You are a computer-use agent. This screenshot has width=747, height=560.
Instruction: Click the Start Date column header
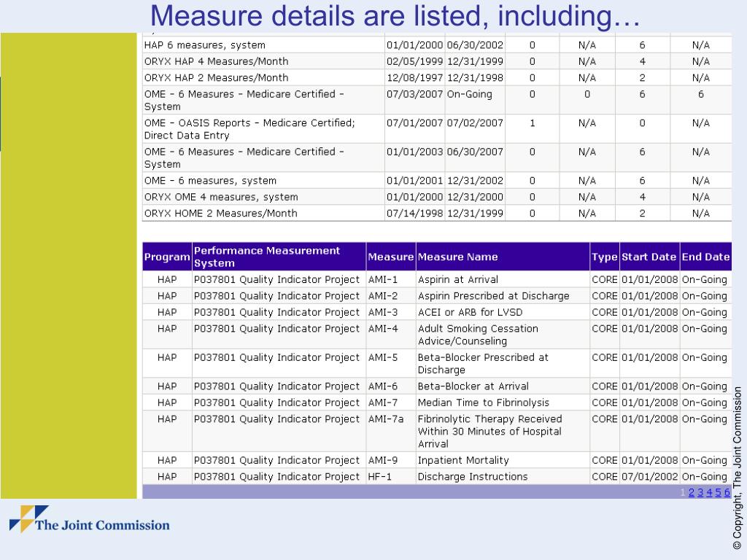point(649,257)
